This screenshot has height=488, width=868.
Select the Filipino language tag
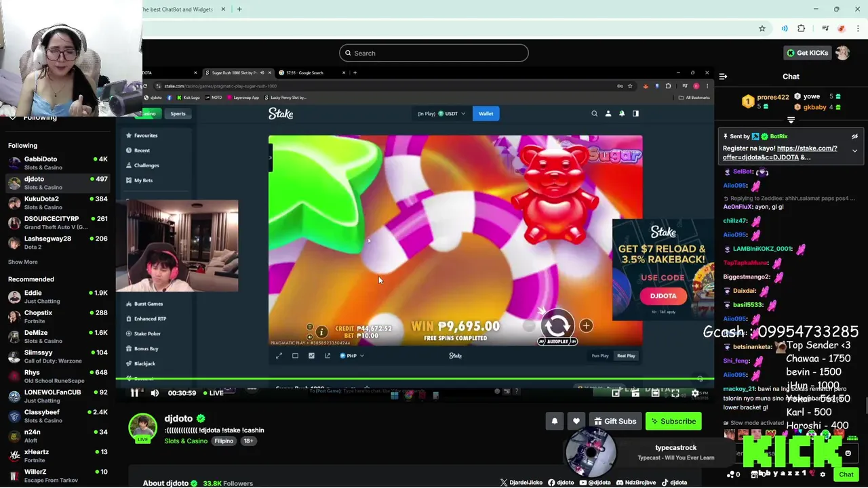(224, 441)
